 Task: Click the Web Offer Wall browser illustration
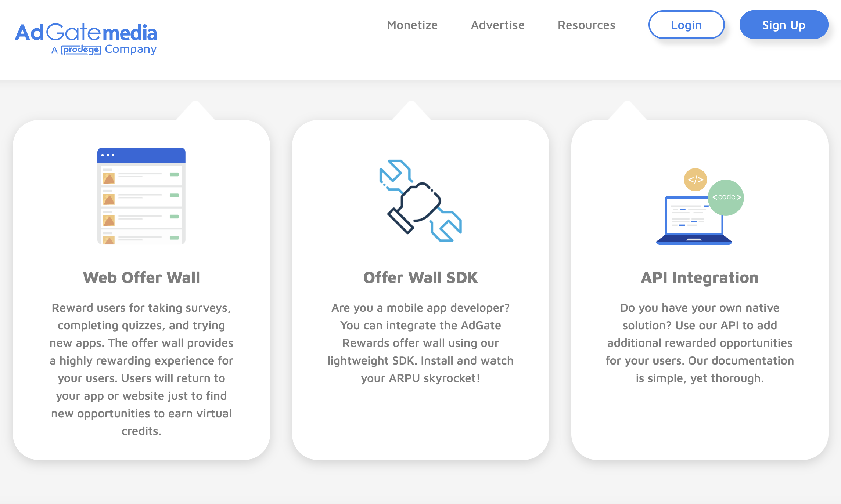[141, 196]
